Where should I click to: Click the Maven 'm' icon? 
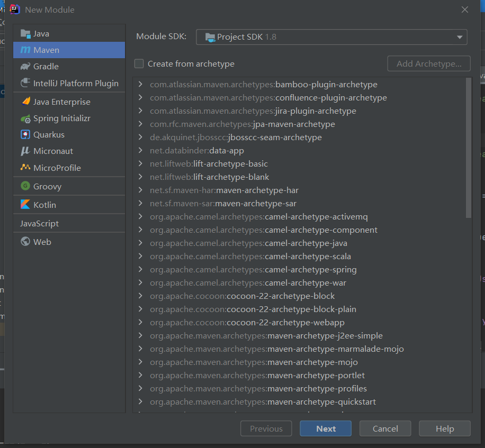pyautogui.click(x=25, y=50)
